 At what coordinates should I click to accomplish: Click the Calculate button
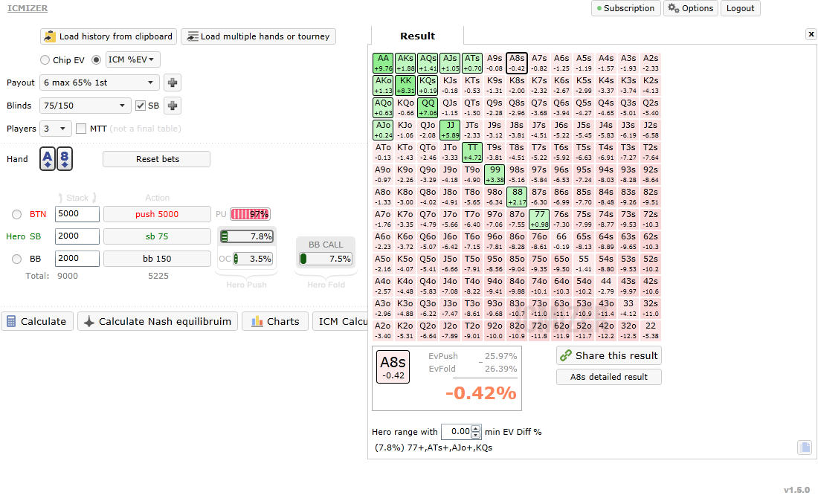pyautogui.click(x=37, y=321)
